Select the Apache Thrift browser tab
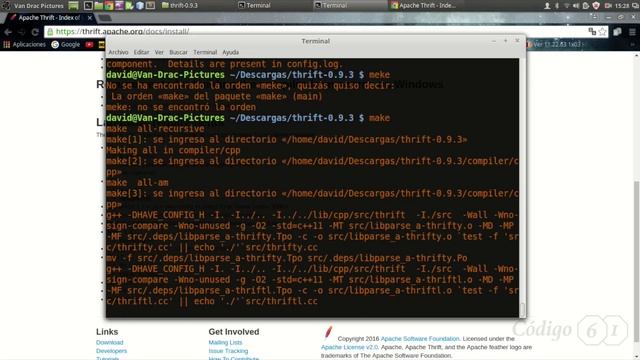This screenshot has width=640, height=360. [49, 18]
